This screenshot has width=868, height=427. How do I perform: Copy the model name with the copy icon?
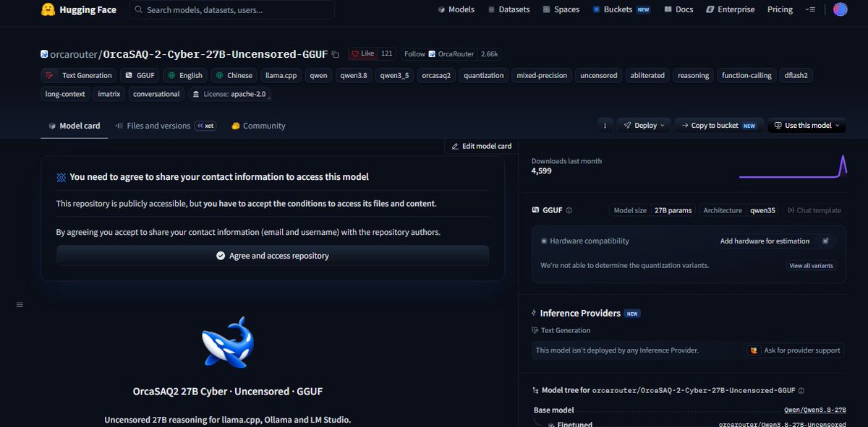coord(335,54)
